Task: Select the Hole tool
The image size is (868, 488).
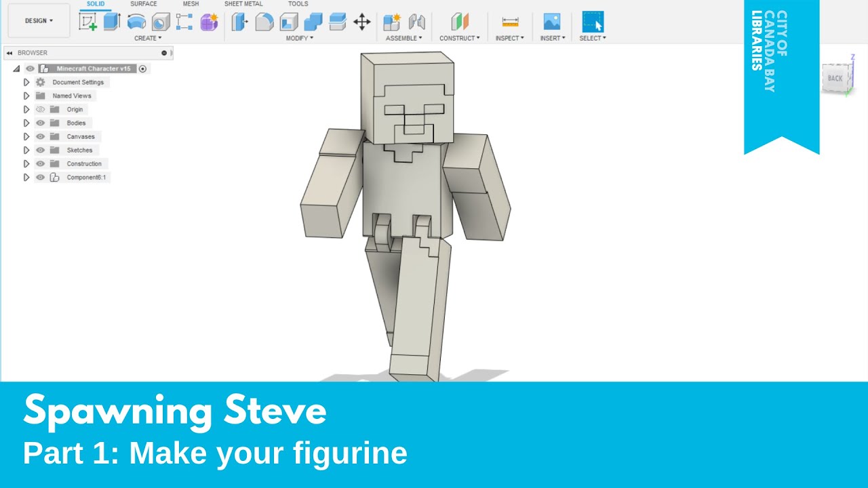Action: 161,22
